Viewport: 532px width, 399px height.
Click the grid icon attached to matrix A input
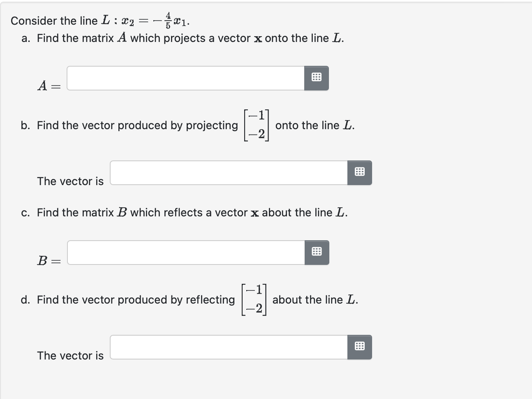(x=317, y=78)
